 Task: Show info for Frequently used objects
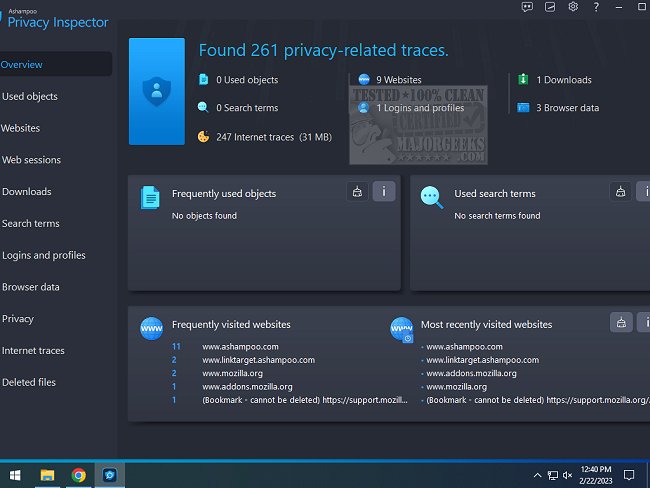(x=384, y=192)
